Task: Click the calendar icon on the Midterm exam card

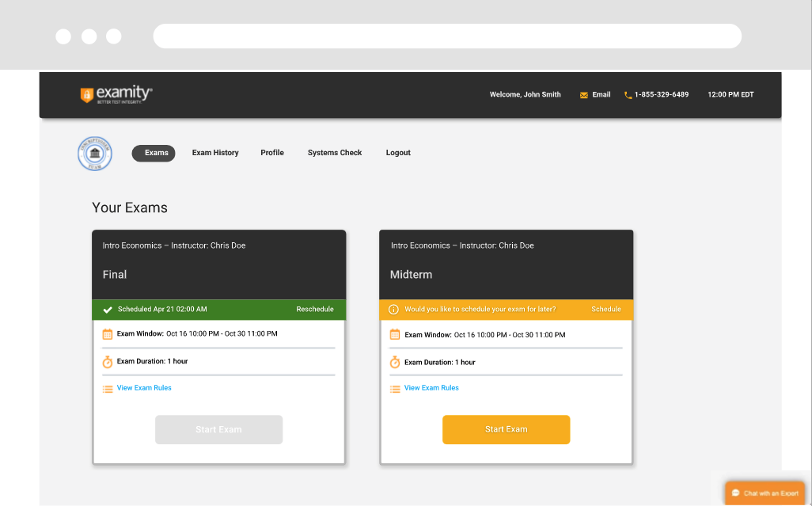Action: pos(395,334)
